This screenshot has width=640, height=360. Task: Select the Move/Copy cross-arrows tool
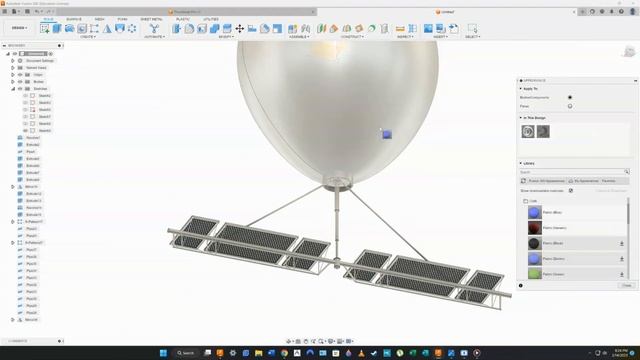(x=240, y=28)
